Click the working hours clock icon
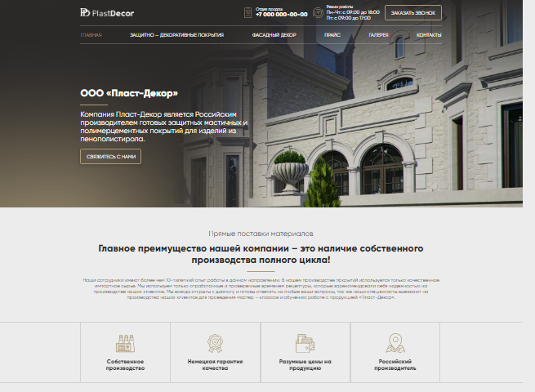The image size is (535, 392). point(318,13)
